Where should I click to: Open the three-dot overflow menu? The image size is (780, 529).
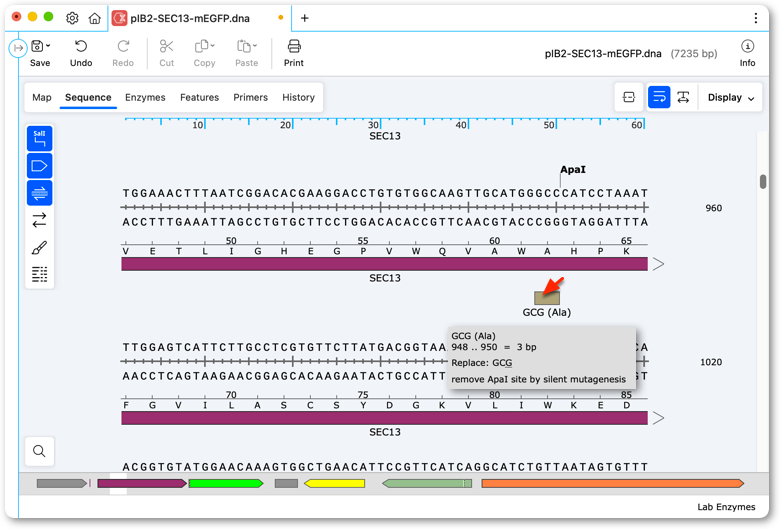(756, 18)
